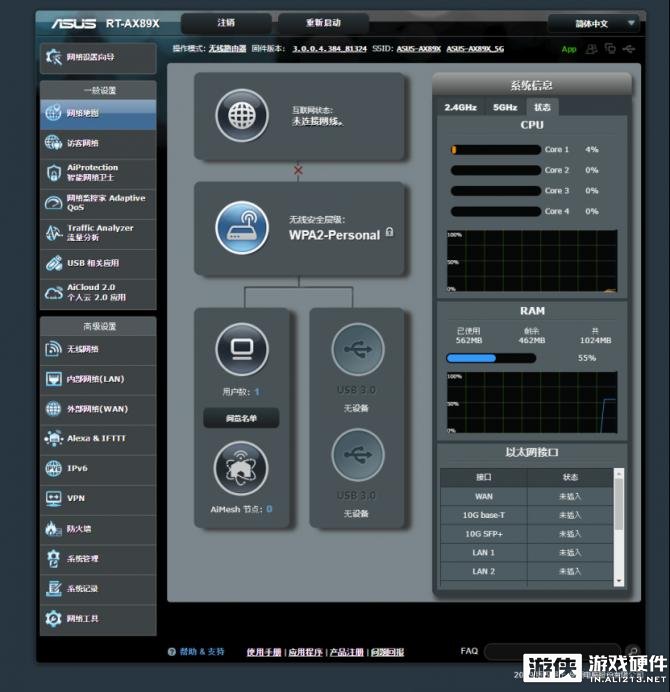
Task: Open IPv6 settings
Action: [x=98, y=468]
